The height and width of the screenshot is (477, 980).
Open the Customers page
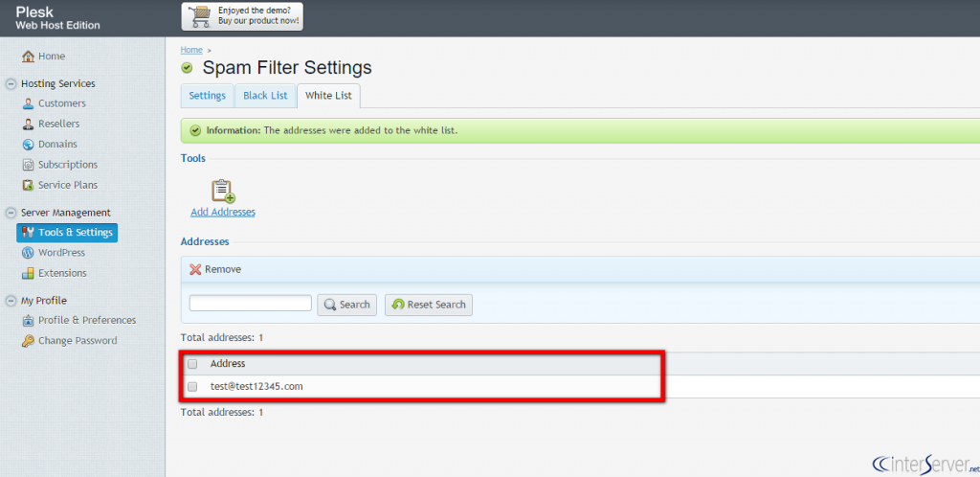[x=62, y=103]
